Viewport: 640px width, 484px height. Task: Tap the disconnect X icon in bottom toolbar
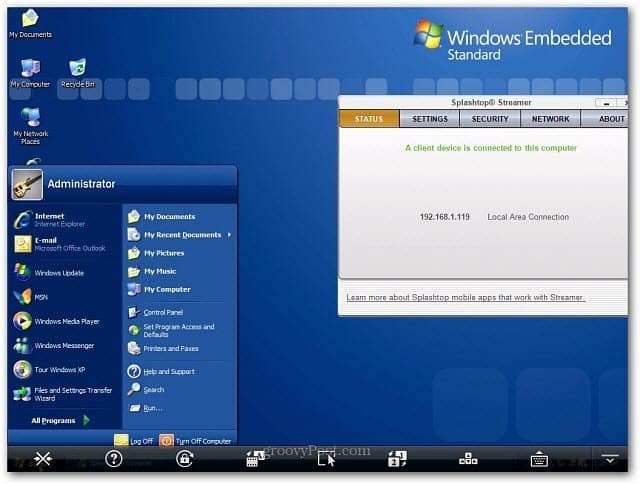[x=42, y=459]
